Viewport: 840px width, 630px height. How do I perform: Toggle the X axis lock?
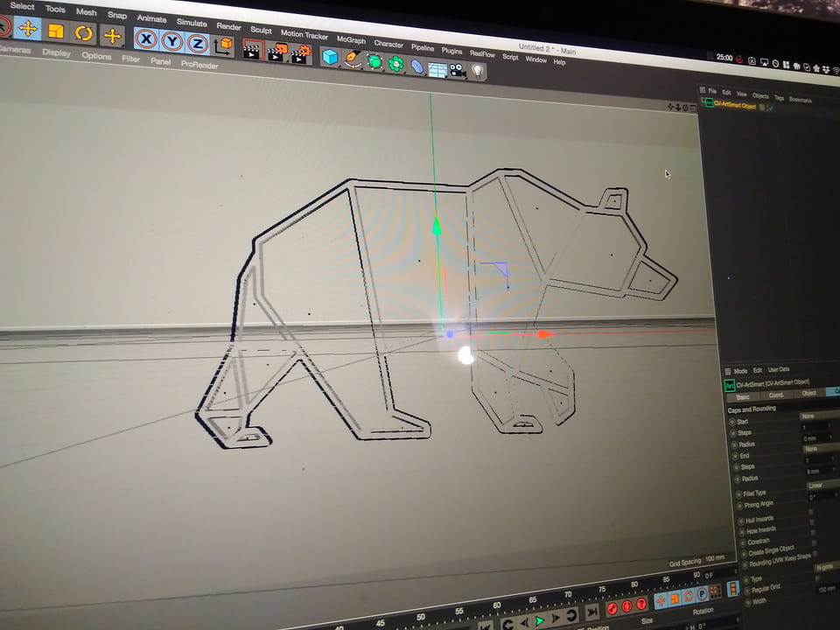click(145, 39)
